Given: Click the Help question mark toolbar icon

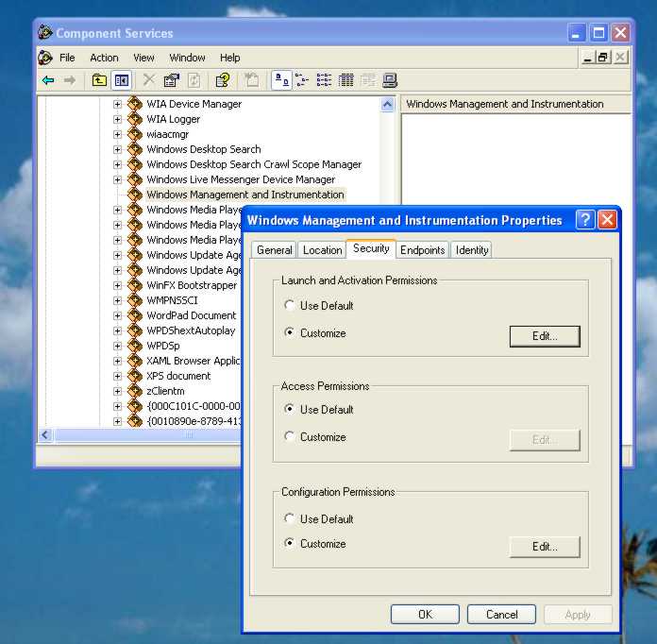Looking at the screenshot, I should coord(223,80).
